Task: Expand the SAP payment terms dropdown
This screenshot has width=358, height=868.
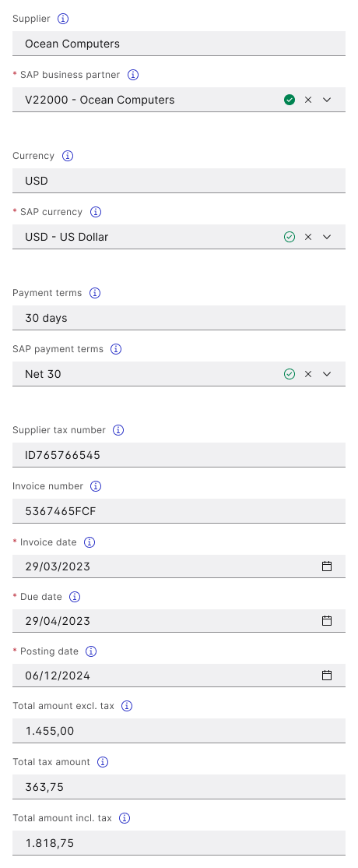Action: coord(327,374)
